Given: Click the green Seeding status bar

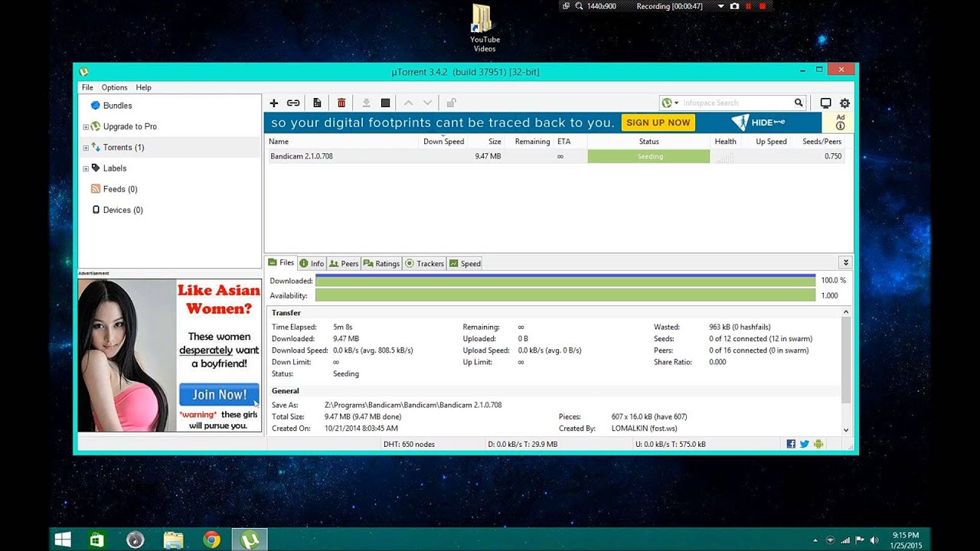Looking at the screenshot, I should (649, 156).
